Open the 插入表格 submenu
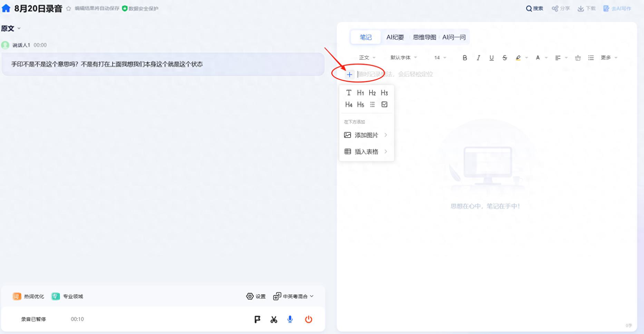The width and height of the screenshot is (644, 334). click(367, 152)
